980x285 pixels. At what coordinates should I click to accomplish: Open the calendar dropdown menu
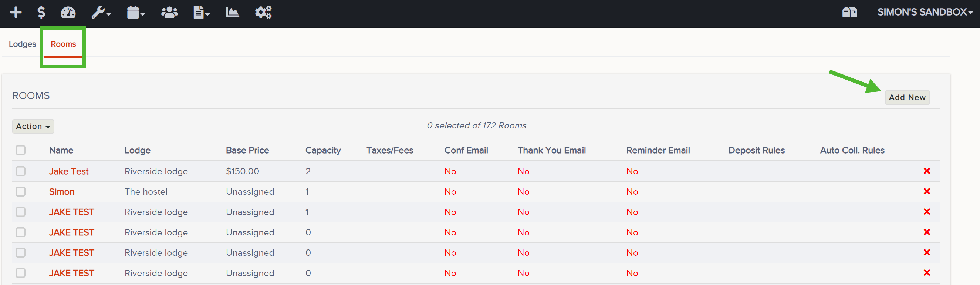point(136,13)
